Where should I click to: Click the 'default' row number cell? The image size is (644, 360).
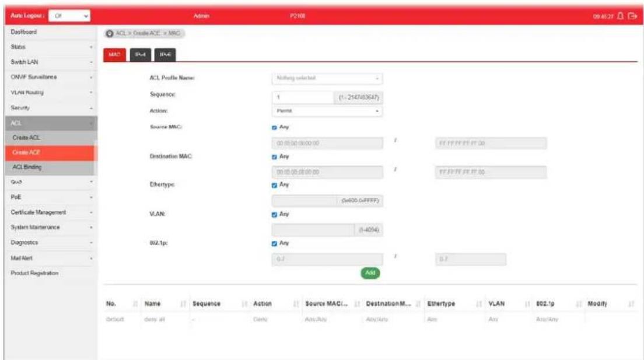(x=114, y=319)
